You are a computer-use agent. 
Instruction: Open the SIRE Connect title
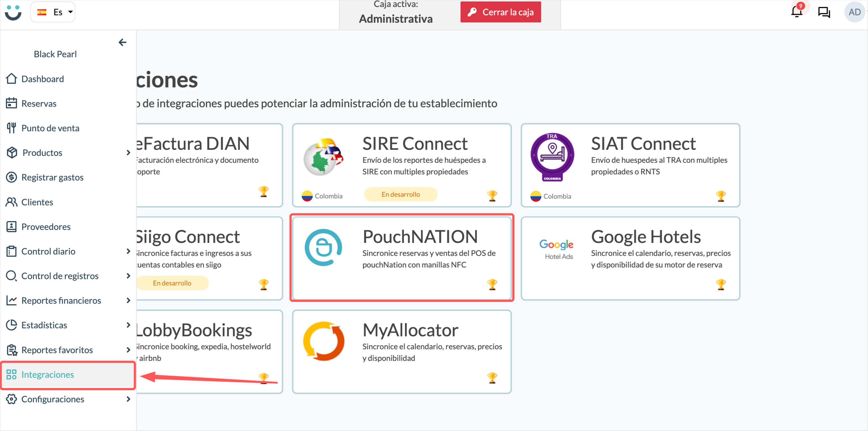[x=415, y=144]
